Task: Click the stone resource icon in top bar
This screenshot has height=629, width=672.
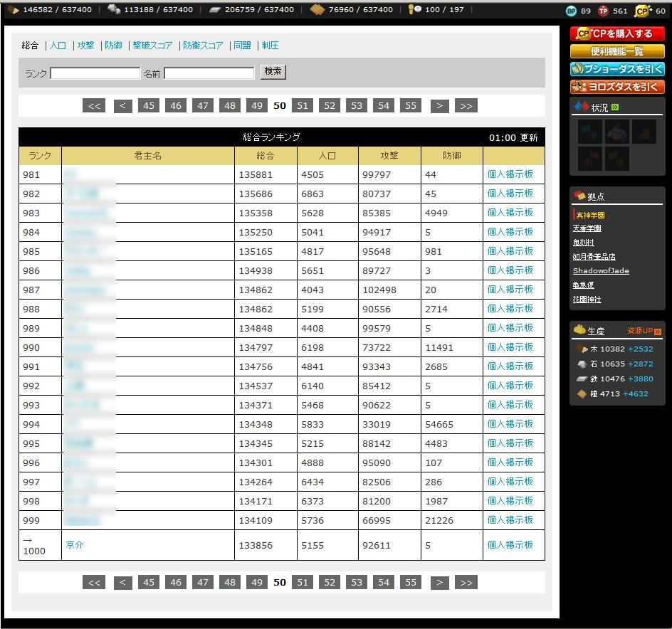Action: pyautogui.click(x=114, y=9)
